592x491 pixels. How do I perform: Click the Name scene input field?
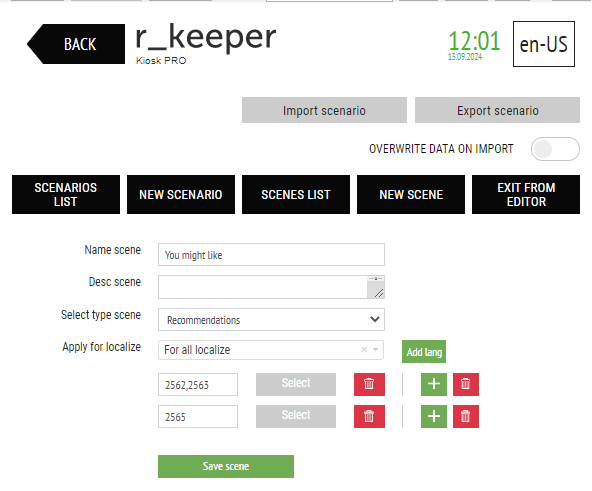click(271, 255)
